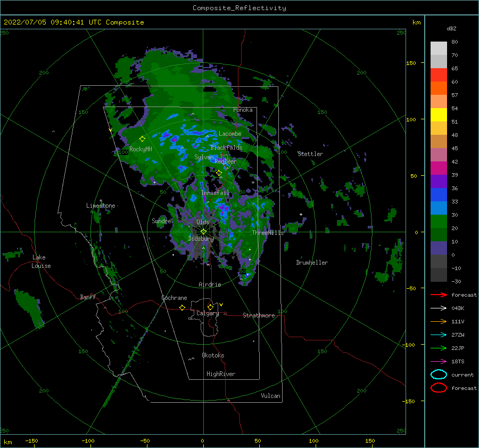Select the 39 dBZ purple color swatch
479x448 pixels.
tap(439, 181)
